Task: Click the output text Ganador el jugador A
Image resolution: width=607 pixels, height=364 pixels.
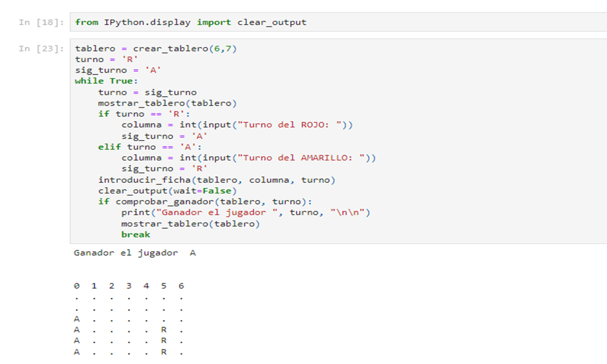Action: [135, 253]
